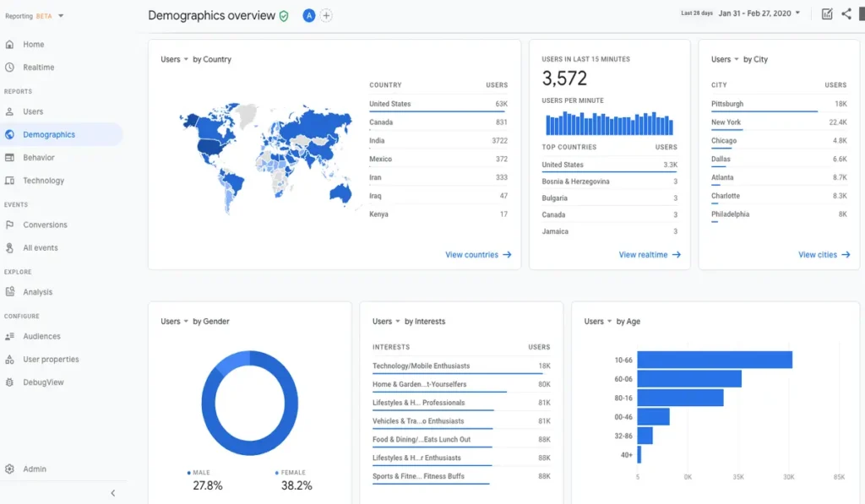This screenshot has height=504, width=865.
Task: Click the View realtime link
Action: 650,255
